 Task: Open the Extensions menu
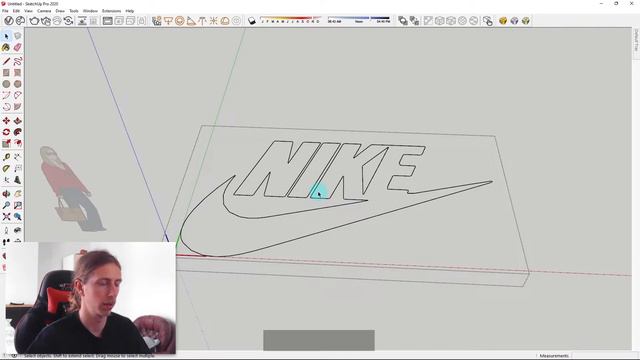pos(111,11)
